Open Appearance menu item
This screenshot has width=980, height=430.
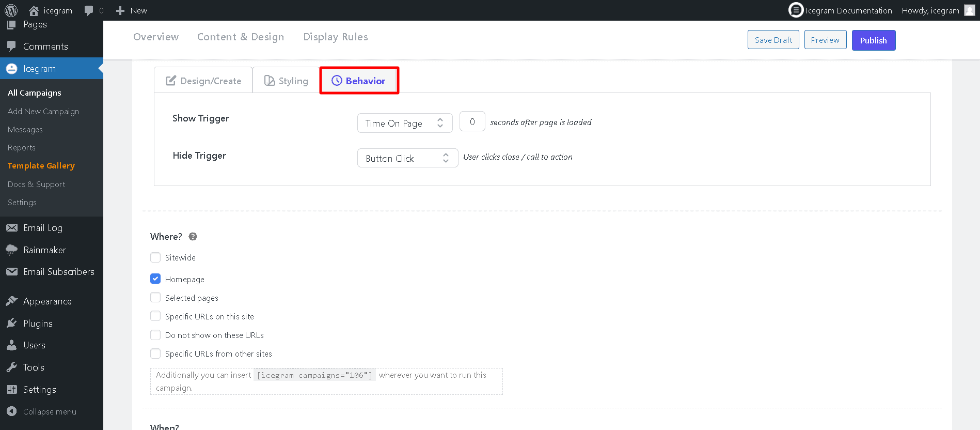[48, 301]
